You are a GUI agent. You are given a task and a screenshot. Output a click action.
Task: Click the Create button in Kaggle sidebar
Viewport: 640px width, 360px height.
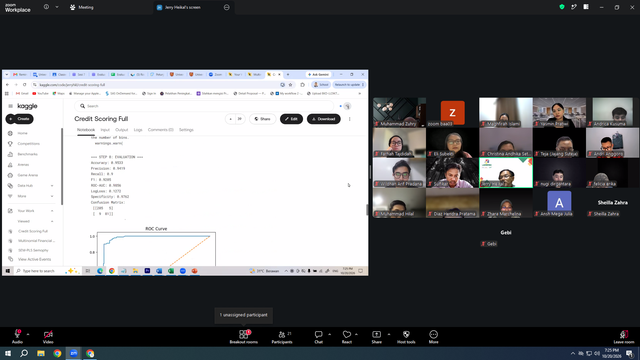[x=20, y=119]
